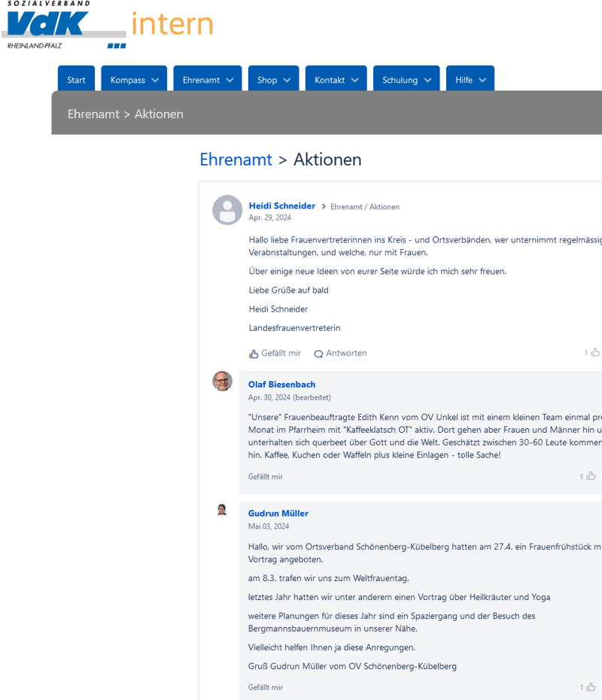Click the gray breadcrumb text Ehrenamt > Aktionen
This screenshot has height=700, width=602.
(x=126, y=114)
